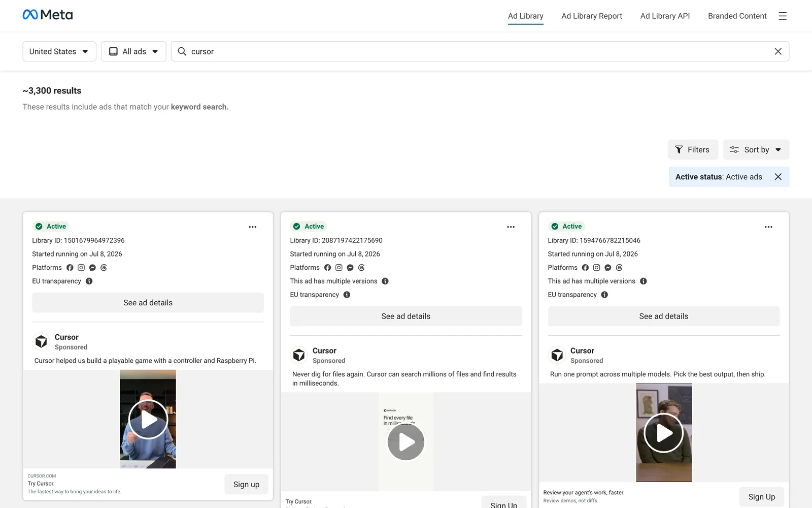Viewport: 812px width, 508px height.
Task: Click Sign Up on the third ad
Action: coord(761,497)
